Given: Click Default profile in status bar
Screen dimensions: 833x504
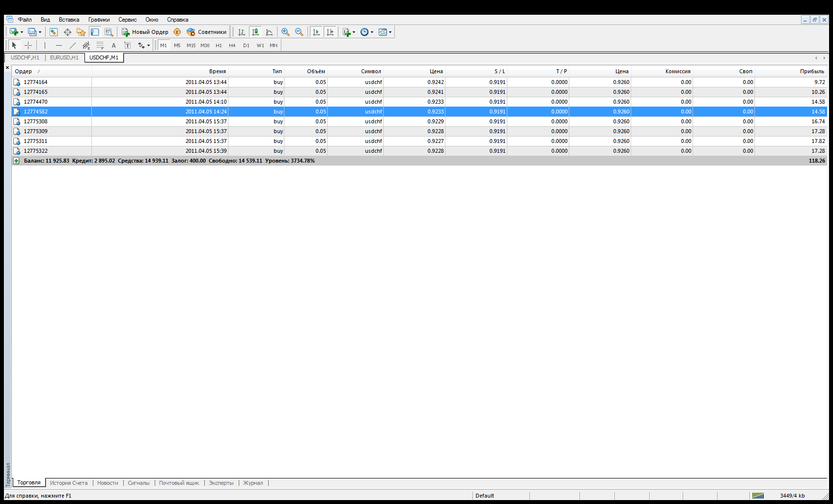Looking at the screenshot, I should coord(485,496).
